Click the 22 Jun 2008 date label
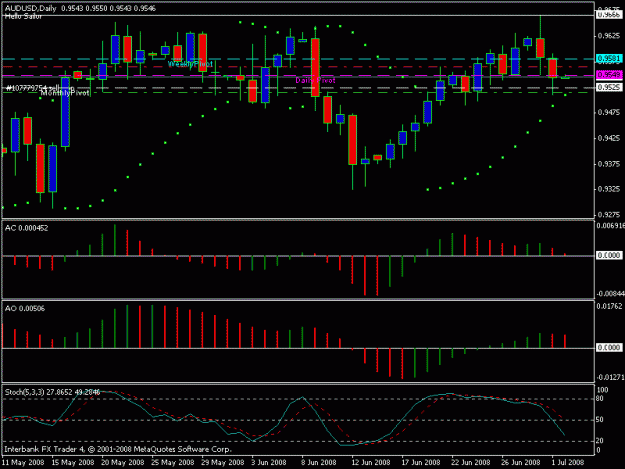Screen dimensions: 625x469 [470, 462]
